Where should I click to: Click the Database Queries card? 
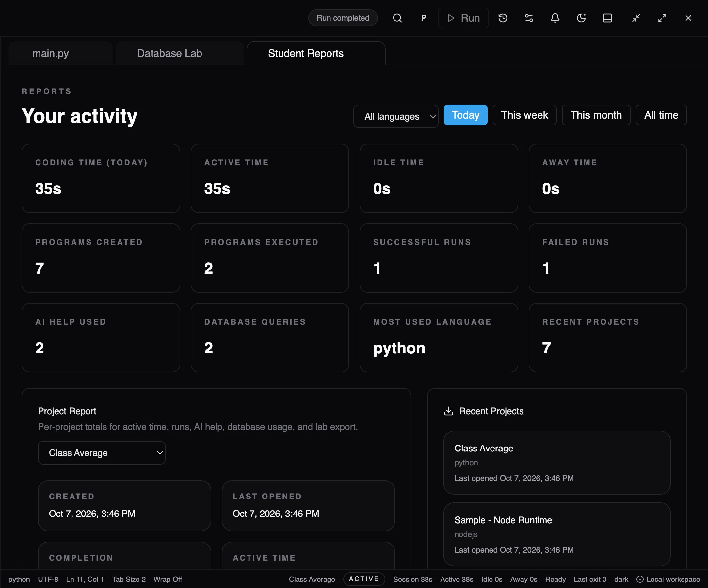coord(270,338)
